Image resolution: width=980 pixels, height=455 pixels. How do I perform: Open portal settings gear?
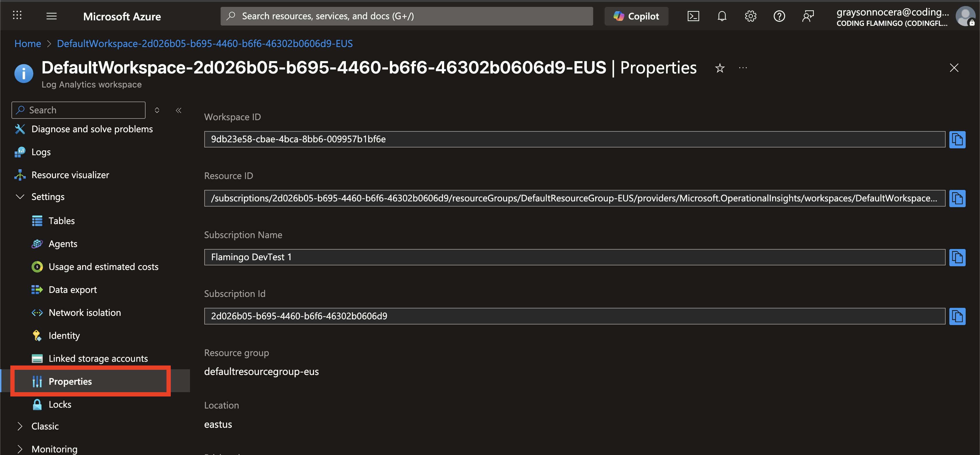click(x=750, y=16)
